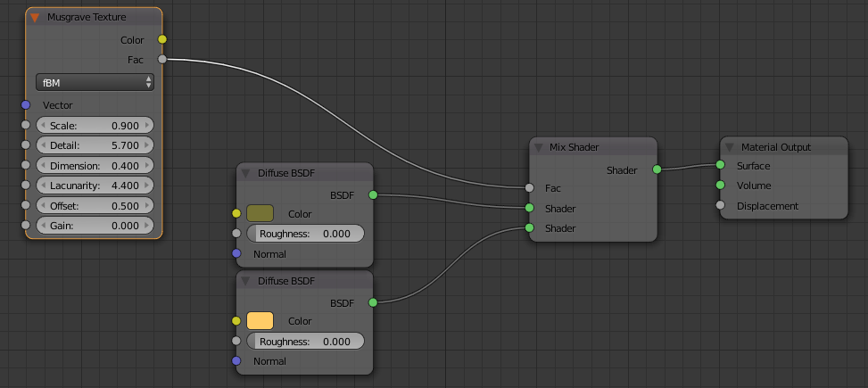Select the Material Output node by its title
Screen dimensions: 868x388
click(x=776, y=147)
